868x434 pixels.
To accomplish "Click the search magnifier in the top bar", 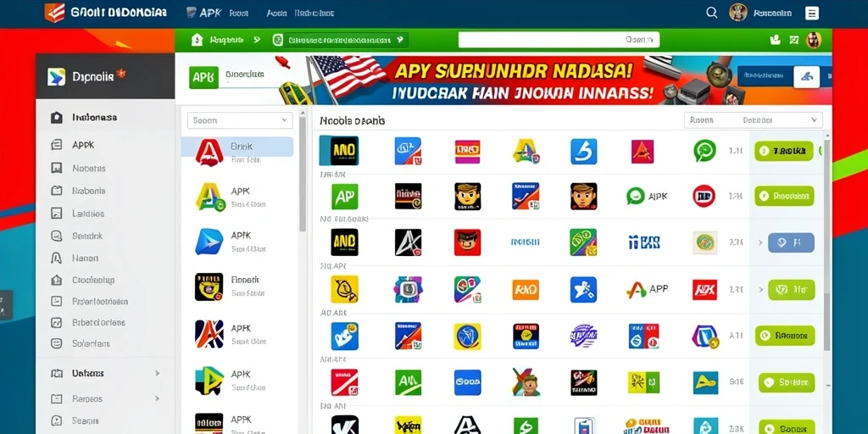I will pos(712,13).
